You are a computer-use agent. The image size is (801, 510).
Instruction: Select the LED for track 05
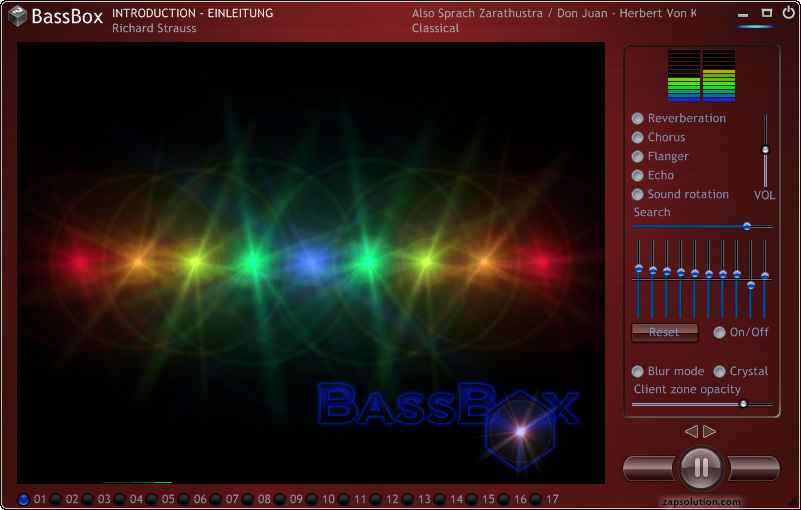(x=152, y=499)
